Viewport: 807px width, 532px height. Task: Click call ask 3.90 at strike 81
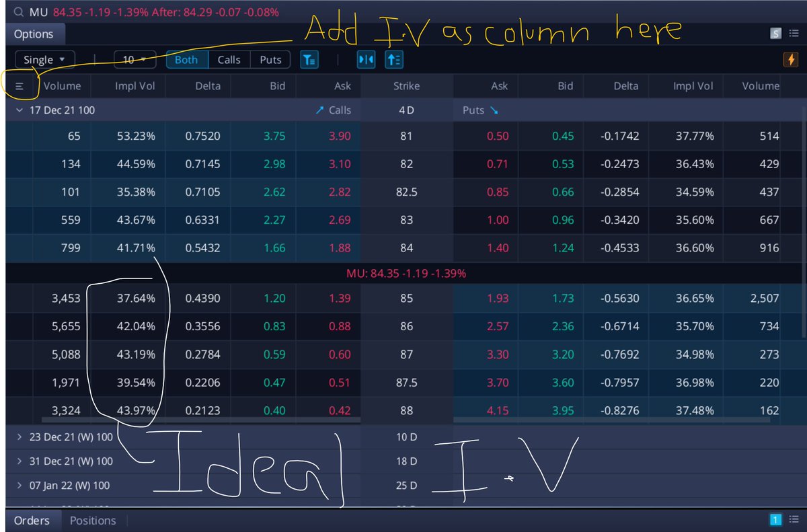pos(340,136)
